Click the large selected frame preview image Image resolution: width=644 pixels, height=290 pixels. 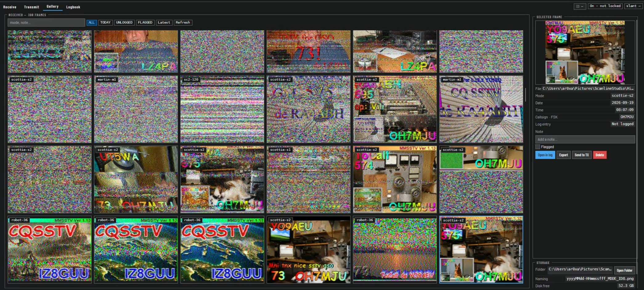point(585,52)
